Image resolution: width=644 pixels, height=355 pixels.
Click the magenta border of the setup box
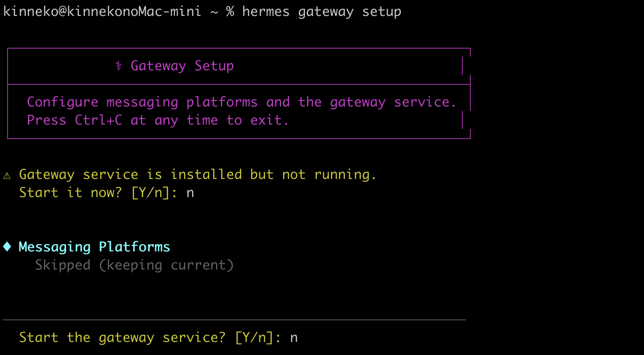click(239, 48)
